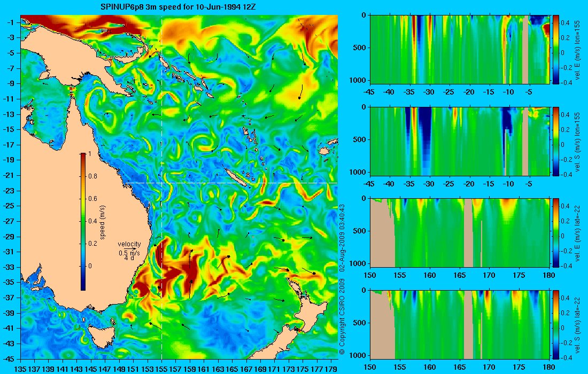Click the "vel. S (m/s) lat=-22" label
The image size is (588, 374).
click(x=578, y=325)
